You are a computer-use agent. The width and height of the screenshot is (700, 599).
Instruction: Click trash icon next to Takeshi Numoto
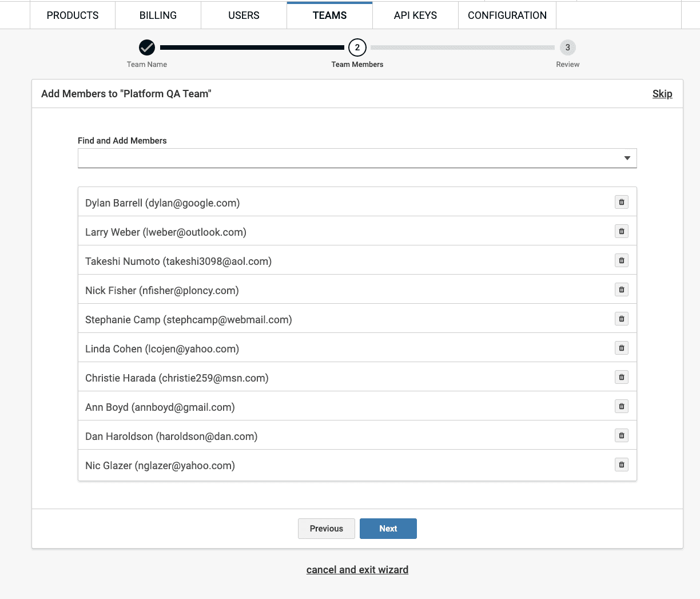pos(621,260)
